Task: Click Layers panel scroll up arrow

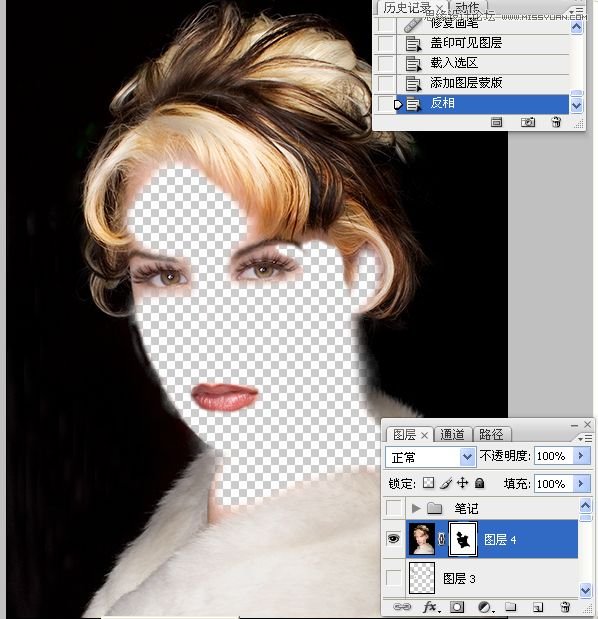Action: (585, 505)
